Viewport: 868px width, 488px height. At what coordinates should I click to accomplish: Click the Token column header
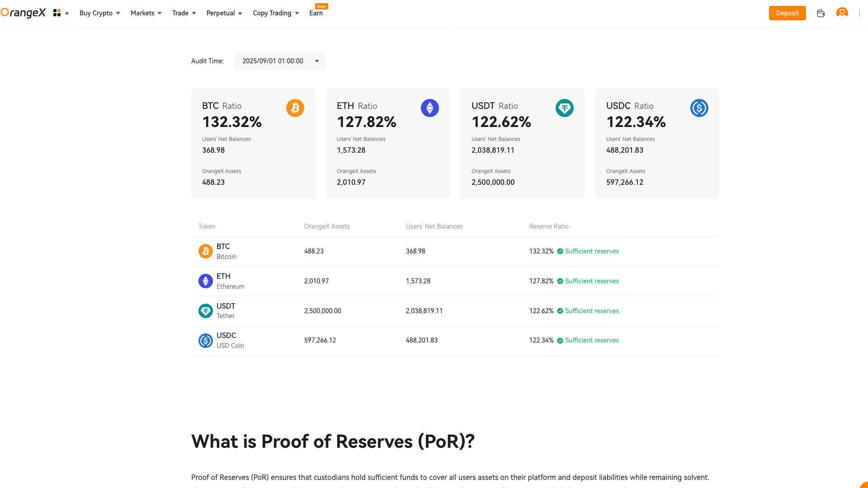tap(207, 226)
